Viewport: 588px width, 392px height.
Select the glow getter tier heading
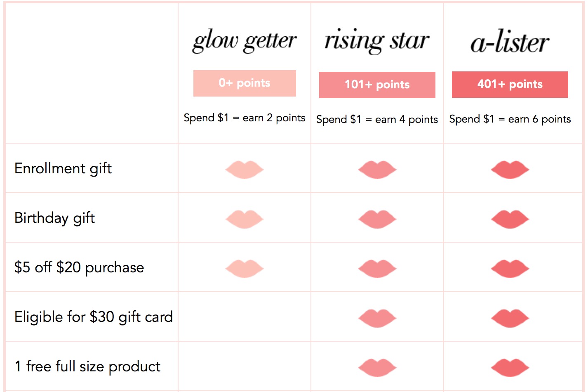pos(245,41)
